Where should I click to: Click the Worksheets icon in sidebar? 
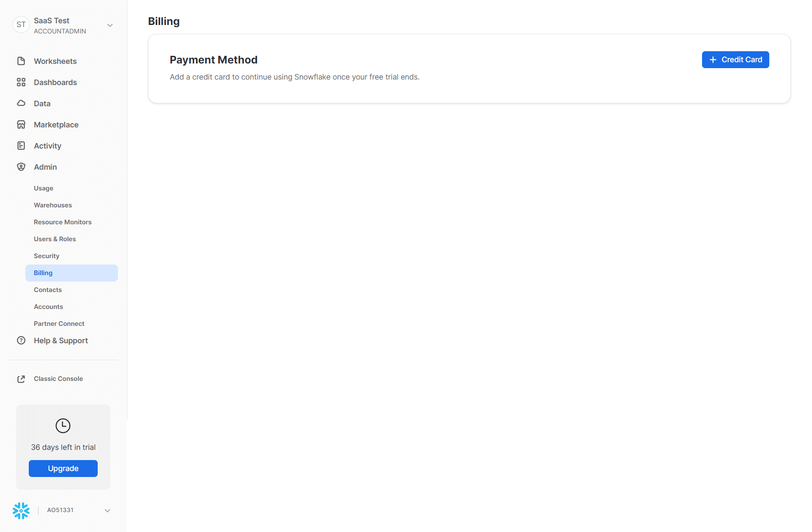(x=21, y=61)
